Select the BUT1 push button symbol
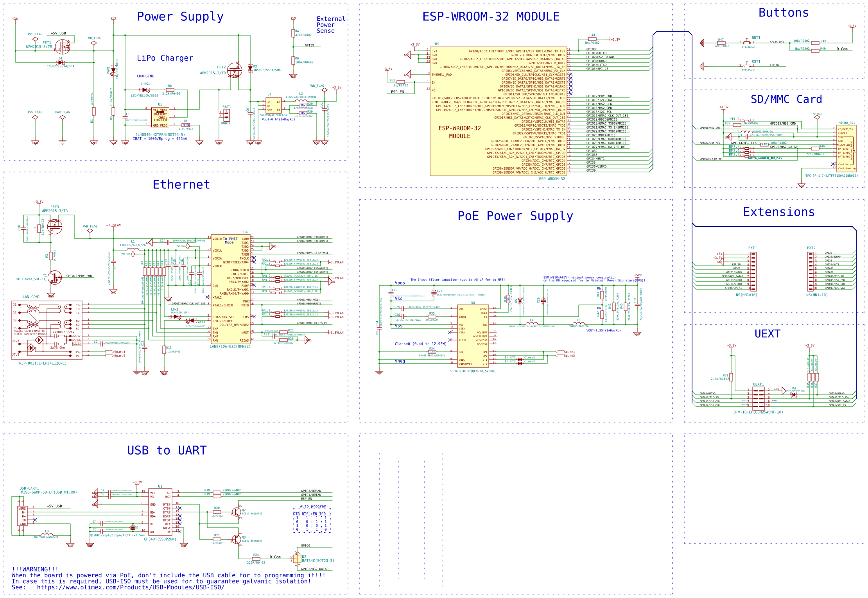 [748, 42]
